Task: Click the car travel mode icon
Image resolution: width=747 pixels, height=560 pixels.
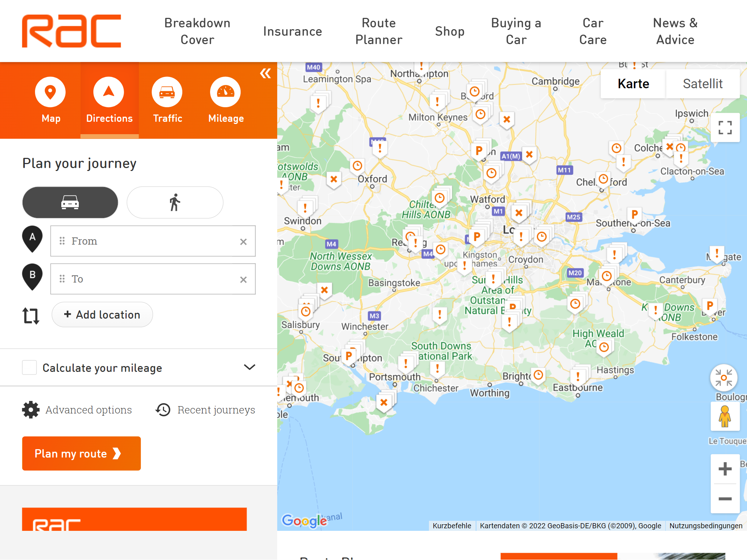Action: (x=70, y=202)
